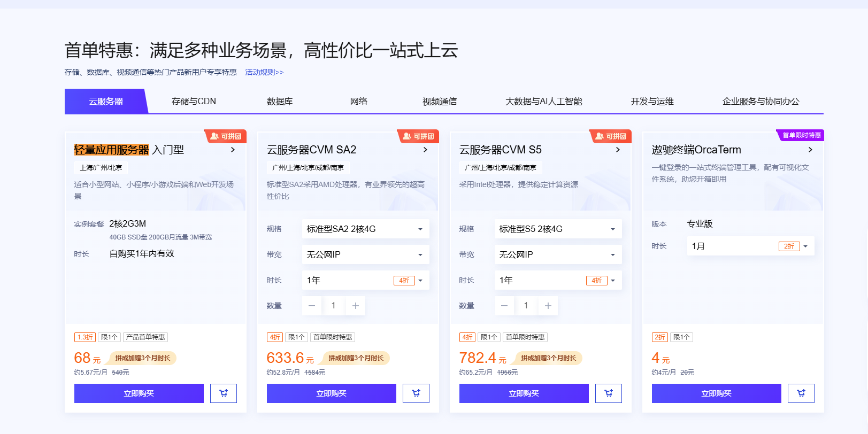Click 产品首单特惠 tag
The height and width of the screenshot is (434, 868).
(145, 337)
